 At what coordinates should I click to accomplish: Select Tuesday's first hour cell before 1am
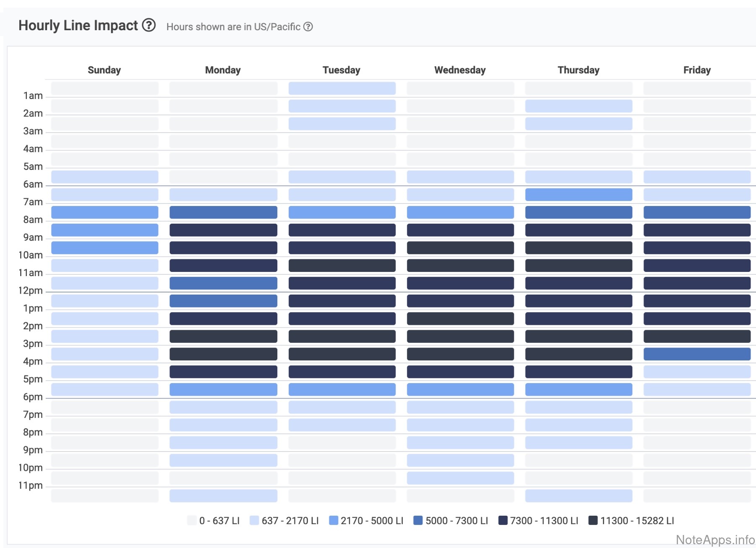(342, 88)
